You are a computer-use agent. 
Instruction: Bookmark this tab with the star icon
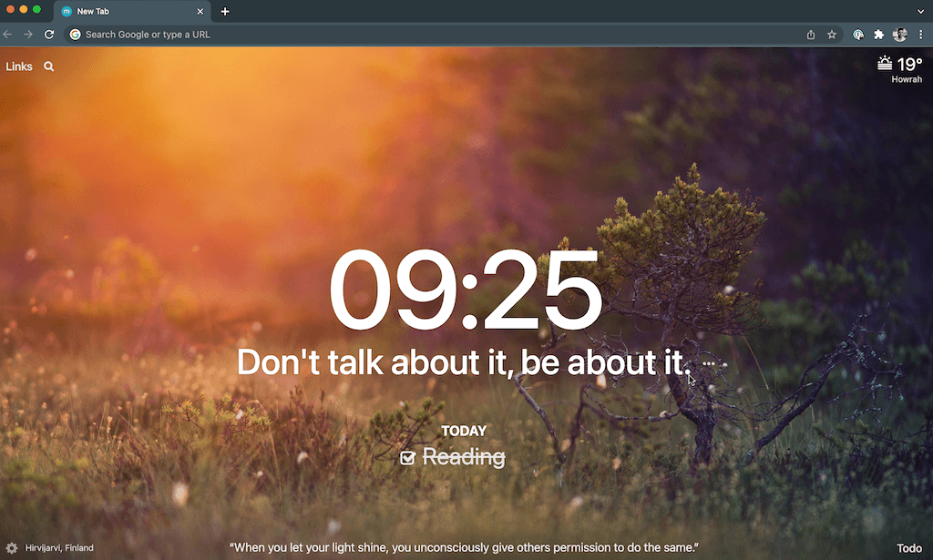(832, 35)
